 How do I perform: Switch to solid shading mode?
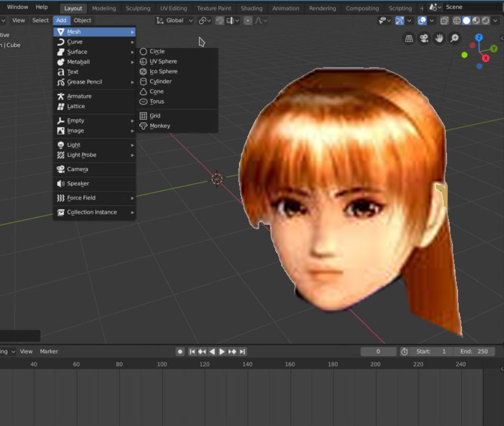tap(466, 21)
